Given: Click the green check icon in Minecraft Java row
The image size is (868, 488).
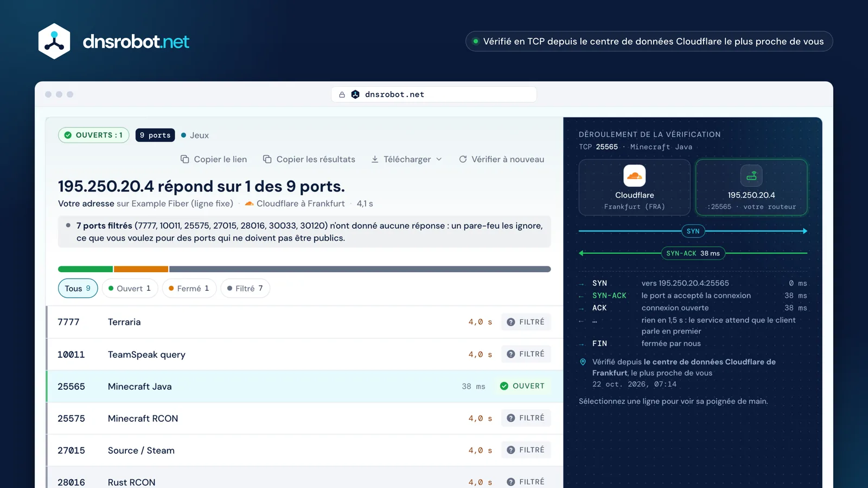Looking at the screenshot, I should (x=504, y=386).
